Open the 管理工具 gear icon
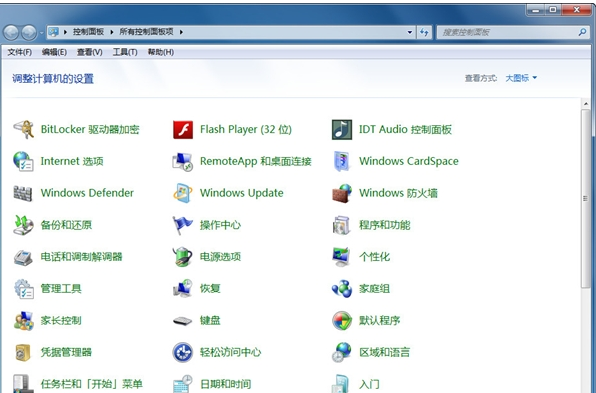The image size is (596, 393). tap(23, 289)
